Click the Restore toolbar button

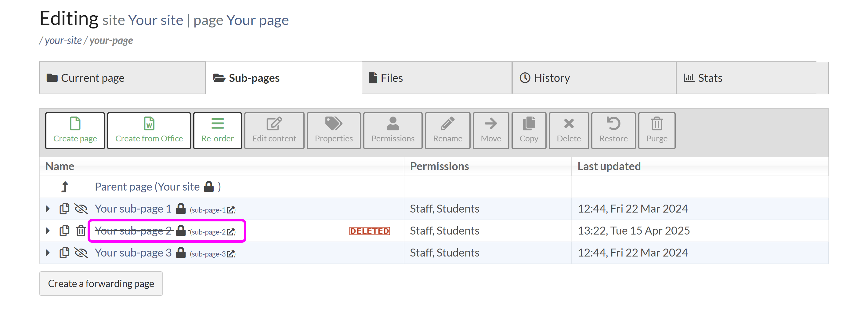tap(613, 130)
